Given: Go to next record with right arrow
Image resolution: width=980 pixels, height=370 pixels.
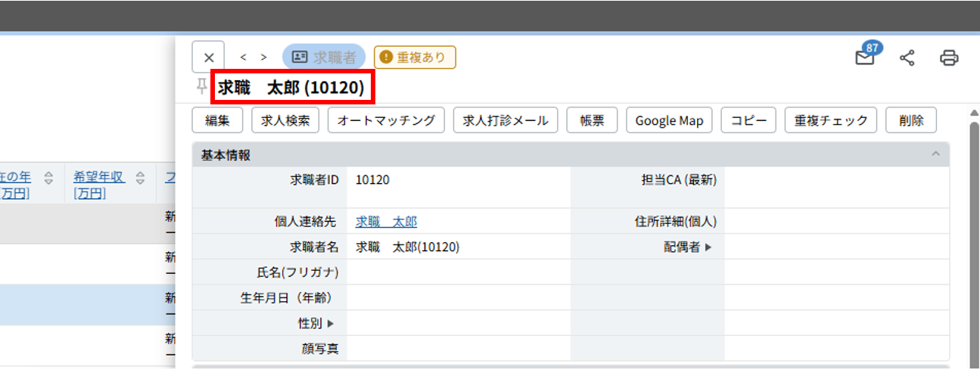Looking at the screenshot, I should pos(263,58).
